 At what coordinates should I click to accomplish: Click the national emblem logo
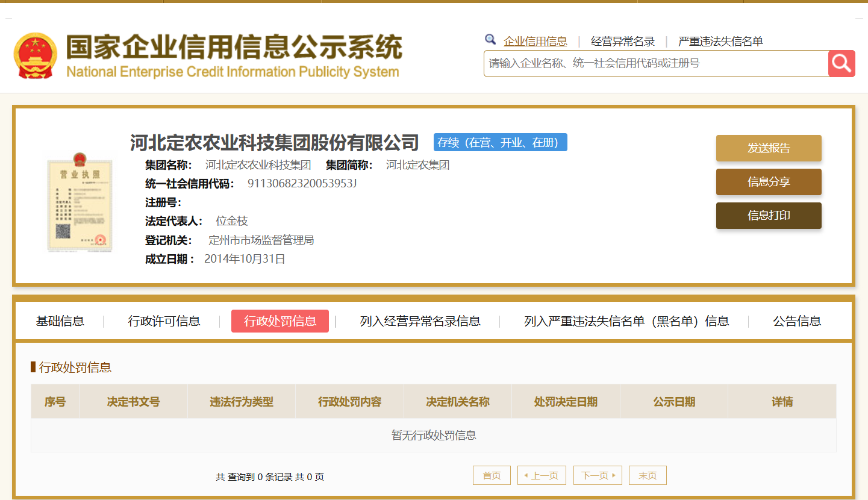(x=35, y=55)
